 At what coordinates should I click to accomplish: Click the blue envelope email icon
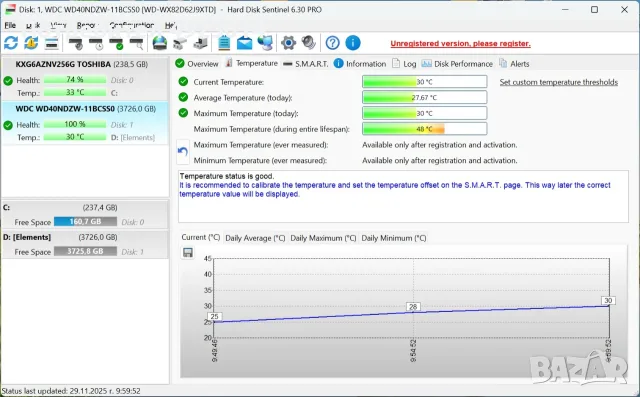click(244, 43)
